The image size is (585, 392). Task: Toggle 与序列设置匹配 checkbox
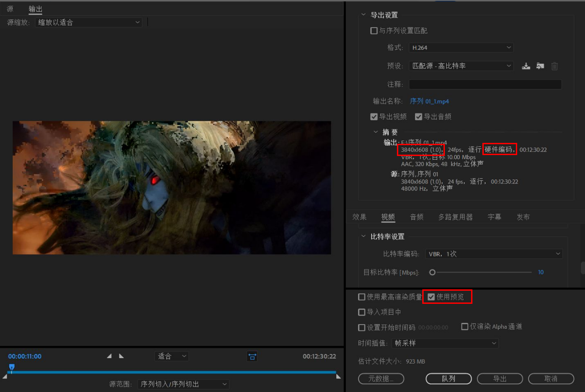pyautogui.click(x=374, y=31)
